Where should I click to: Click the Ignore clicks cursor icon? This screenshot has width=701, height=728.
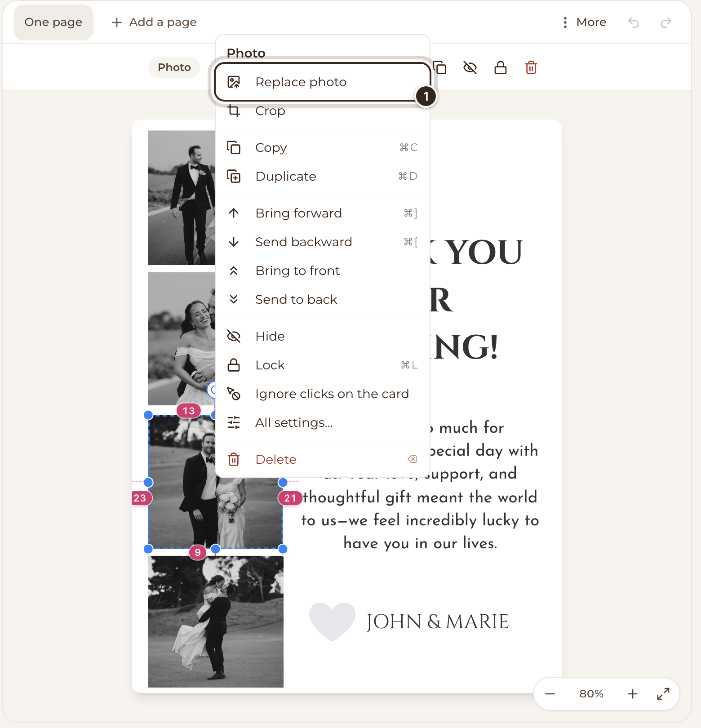tap(234, 394)
